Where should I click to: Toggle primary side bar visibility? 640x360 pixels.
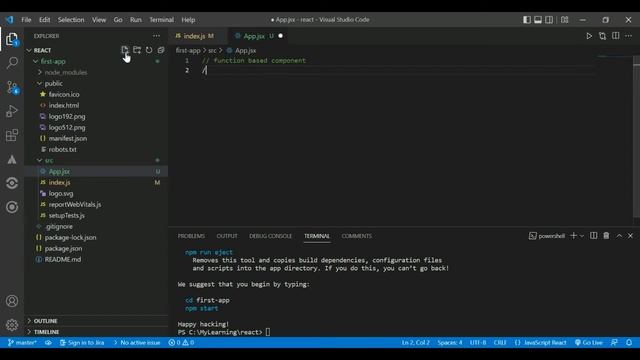pyautogui.click(x=527, y=20)
